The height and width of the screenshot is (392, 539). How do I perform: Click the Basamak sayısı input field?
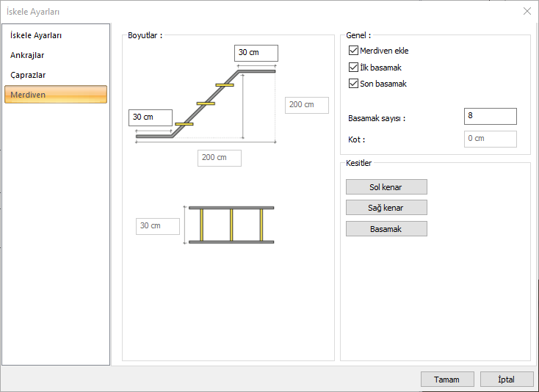(x=491, y=116)
